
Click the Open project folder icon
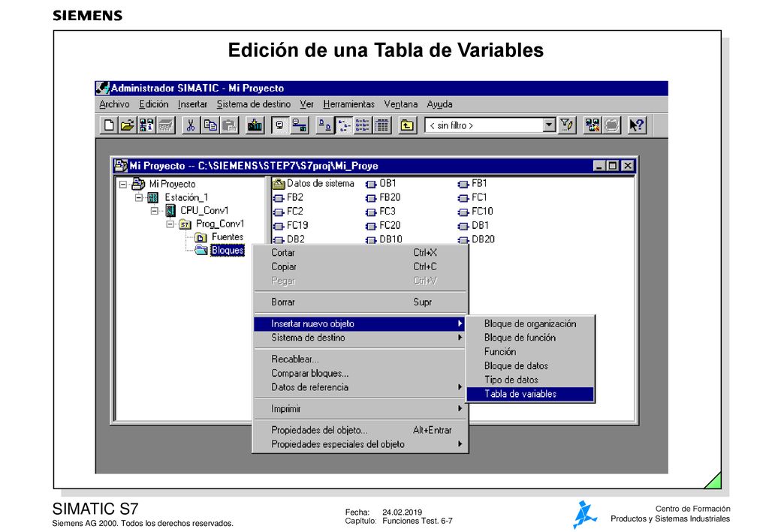coord(128,125)
